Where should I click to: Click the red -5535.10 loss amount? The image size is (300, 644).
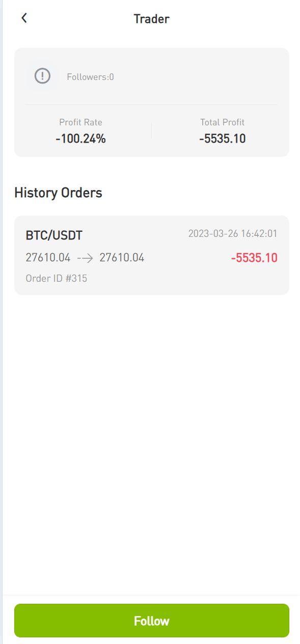coord(254,258)
